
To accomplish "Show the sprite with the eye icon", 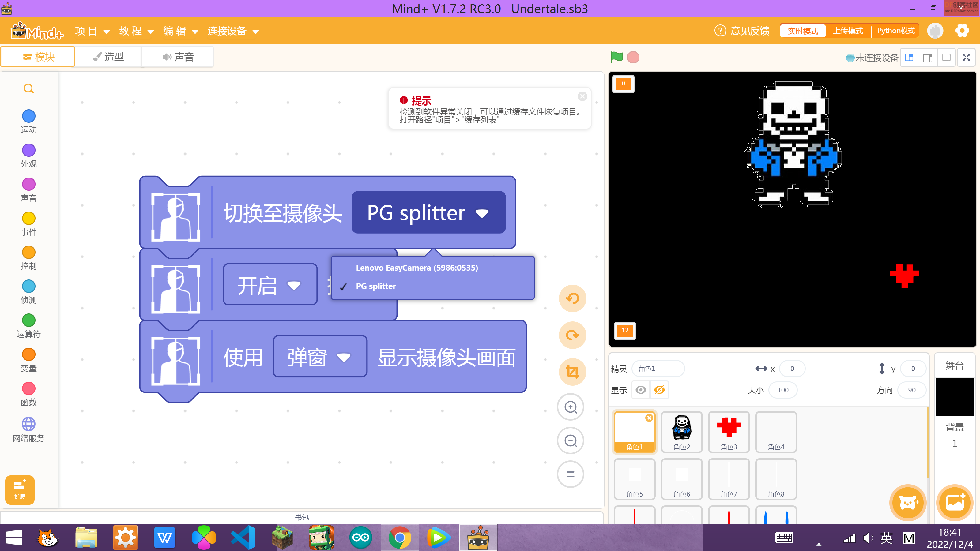I will (641, 390).
